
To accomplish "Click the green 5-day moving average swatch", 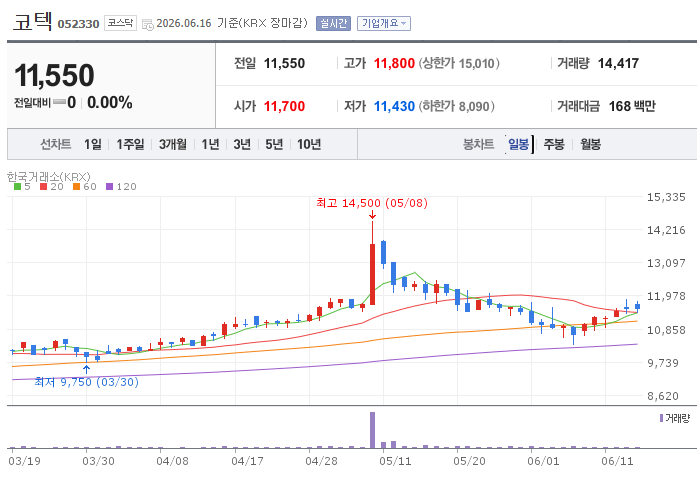I will 17,187.
